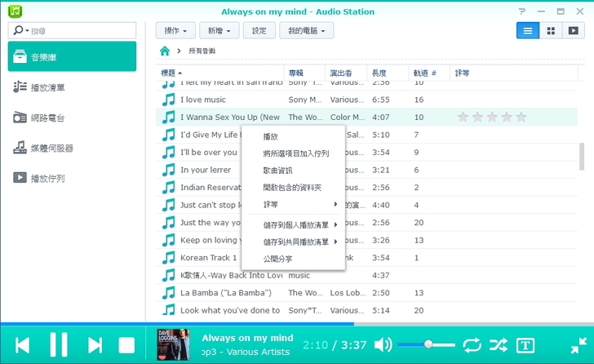Mute audio using the speaker icon
594x364 pixels.
click(383, 344)
